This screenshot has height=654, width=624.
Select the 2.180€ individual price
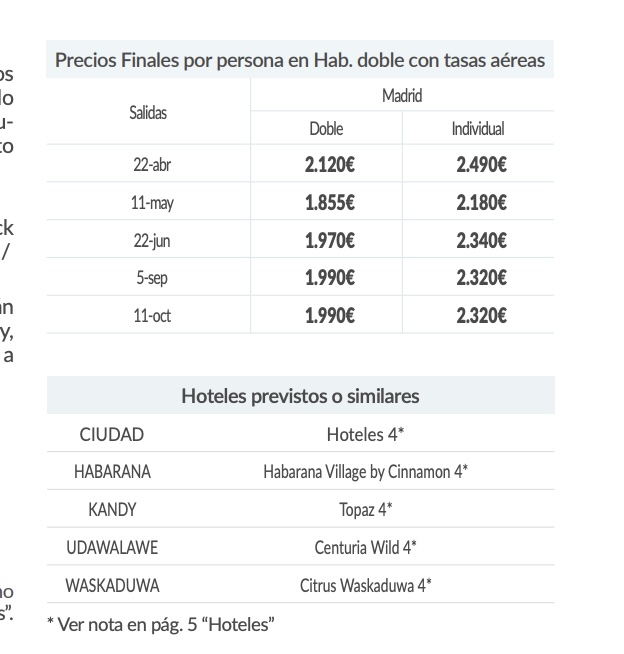pyautogui.click(x=481, y=203)
